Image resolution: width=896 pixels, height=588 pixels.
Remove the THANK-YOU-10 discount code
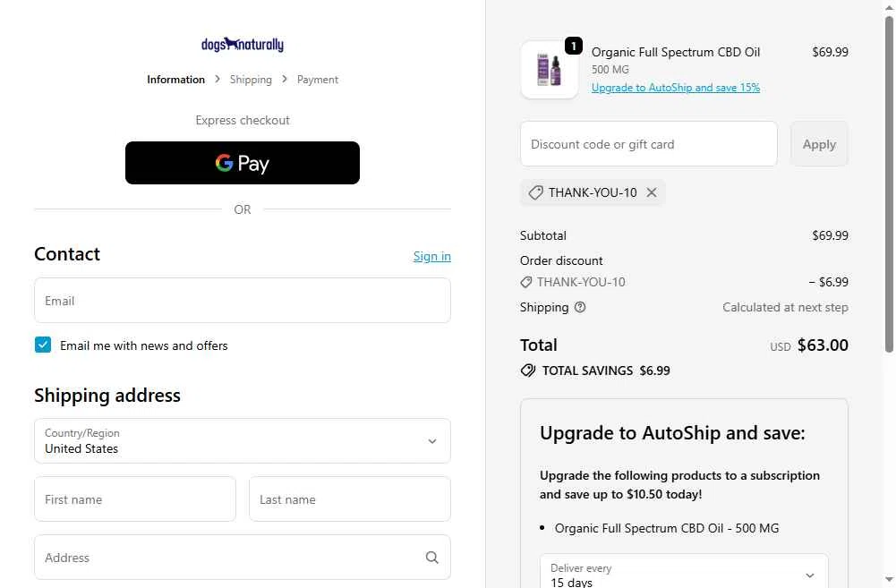pos(652,192)
